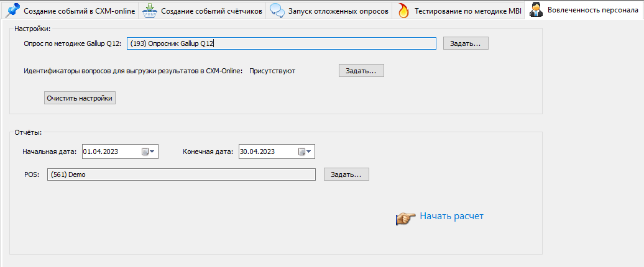The width and height of the screenshot is (644, 267).
Task: Click the speech bubbles icon for deferred surveys
Action: tap(277, 10)
